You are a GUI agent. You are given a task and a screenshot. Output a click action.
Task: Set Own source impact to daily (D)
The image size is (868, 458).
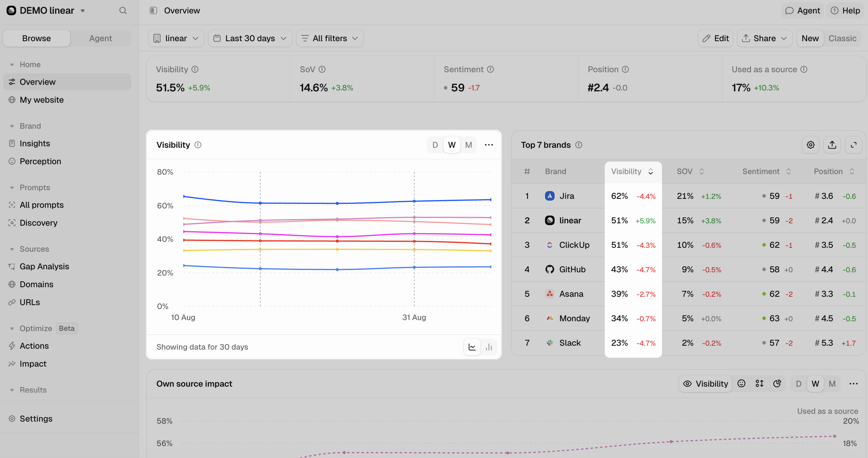click(x=798, y=384)
